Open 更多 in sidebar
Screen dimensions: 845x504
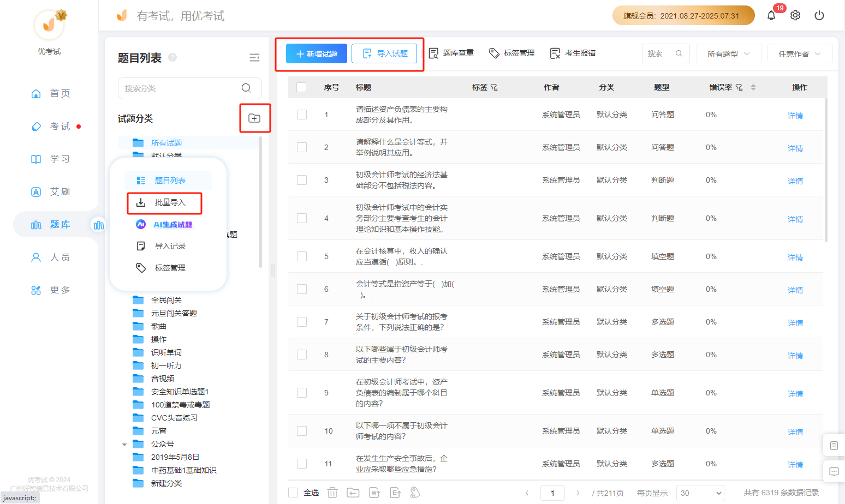tap(51, 290)
